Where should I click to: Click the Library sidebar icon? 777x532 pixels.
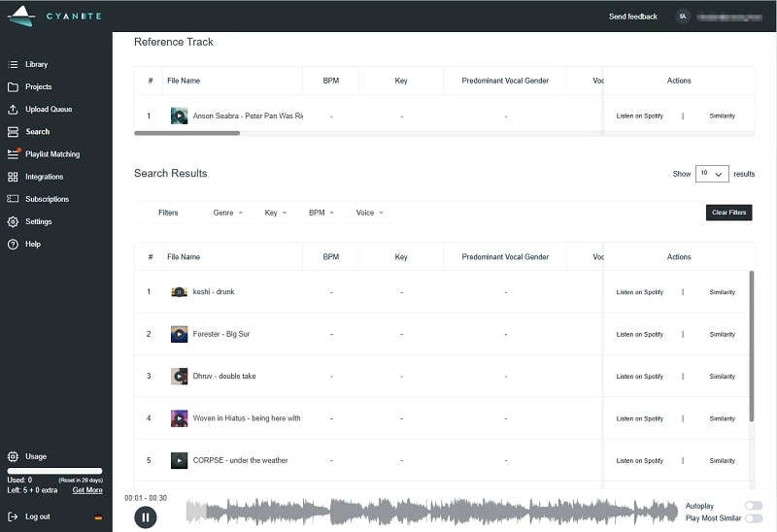click(x=13, y=64)
